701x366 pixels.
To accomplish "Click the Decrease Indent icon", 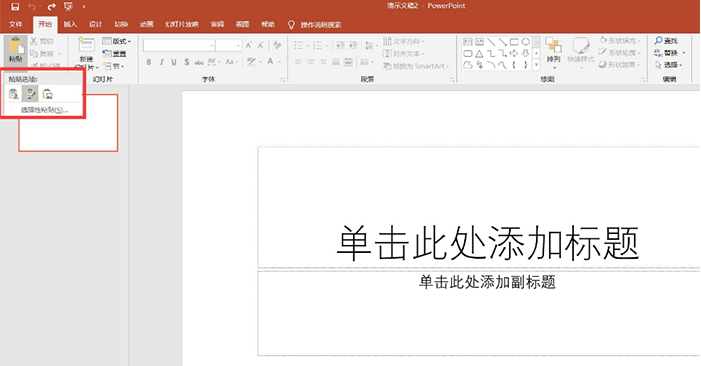I will point(340,45).
